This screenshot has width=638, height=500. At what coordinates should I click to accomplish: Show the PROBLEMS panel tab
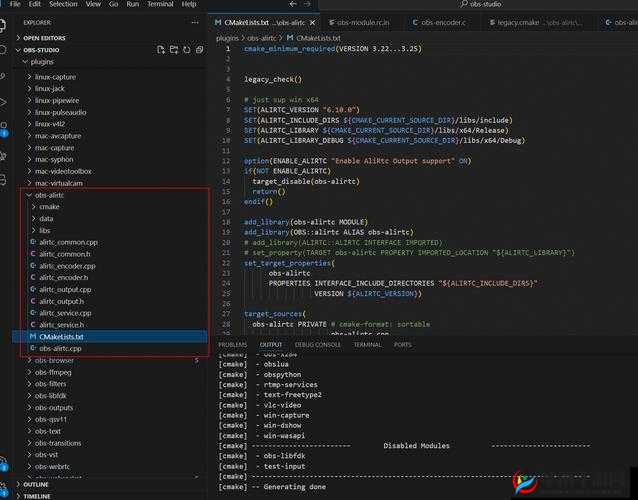click(x=233, y=345)
